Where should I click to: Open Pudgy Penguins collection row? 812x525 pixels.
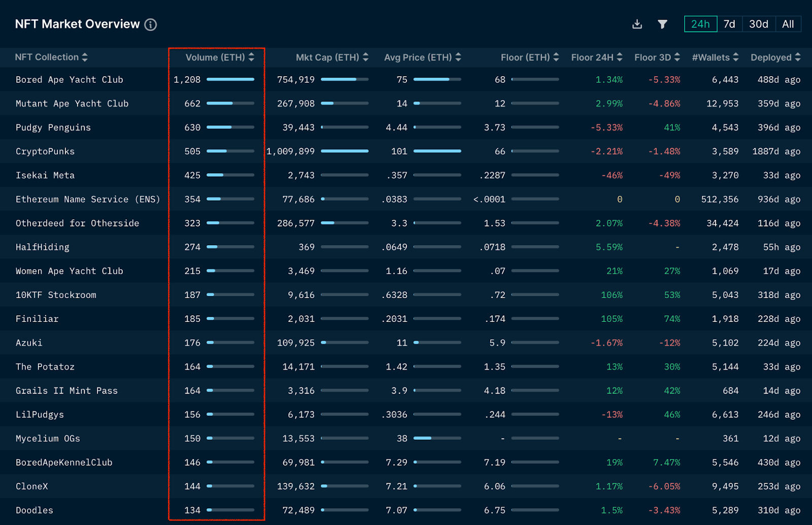coord(53,127)
